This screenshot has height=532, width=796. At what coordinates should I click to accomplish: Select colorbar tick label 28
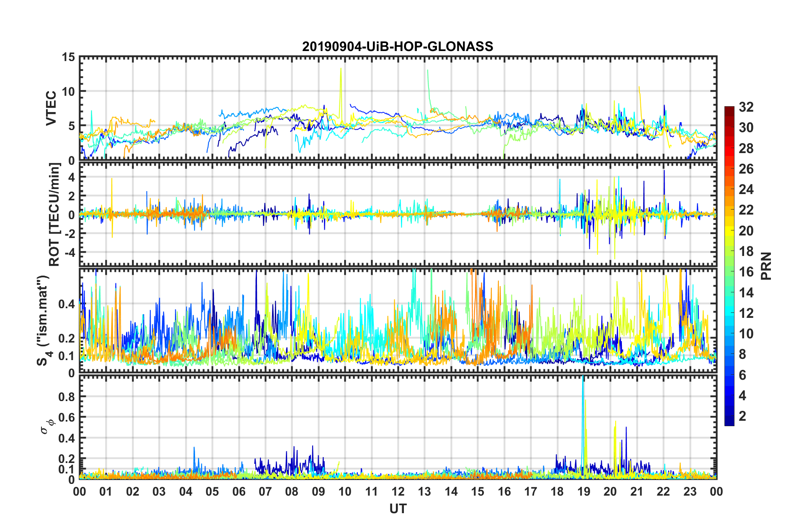tap(746, 148)
